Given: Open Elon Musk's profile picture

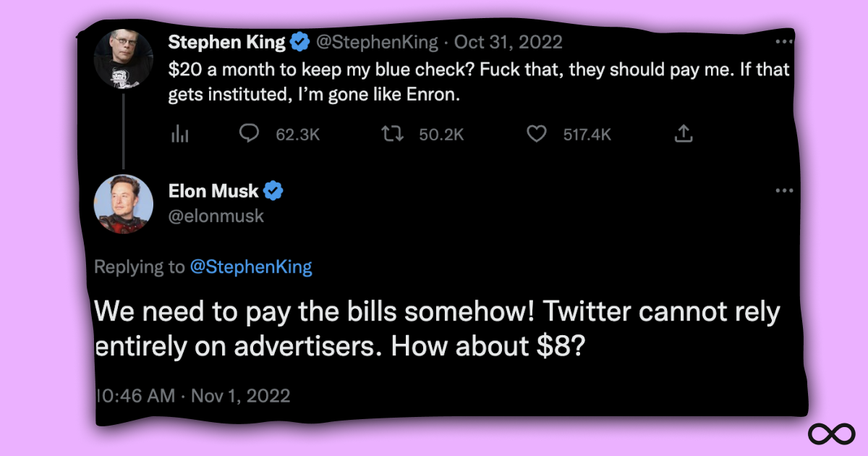Looking at the screenshot, I should [124, 205].
